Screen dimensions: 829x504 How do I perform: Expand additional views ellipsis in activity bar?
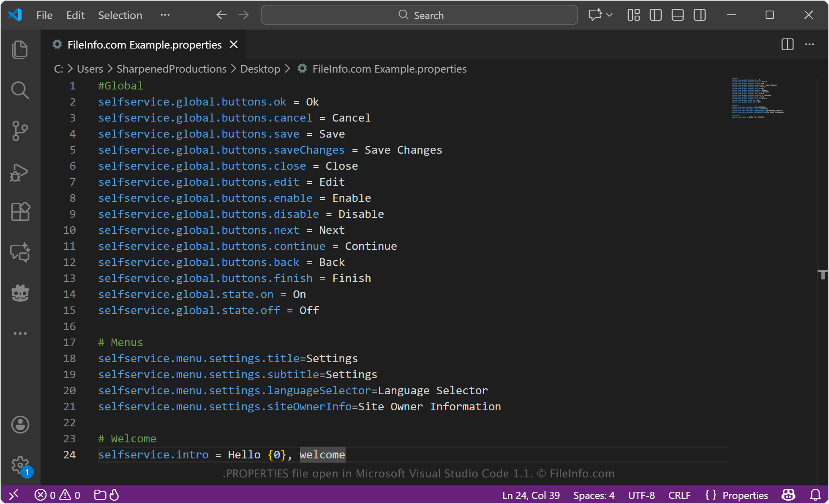(20, 333)
